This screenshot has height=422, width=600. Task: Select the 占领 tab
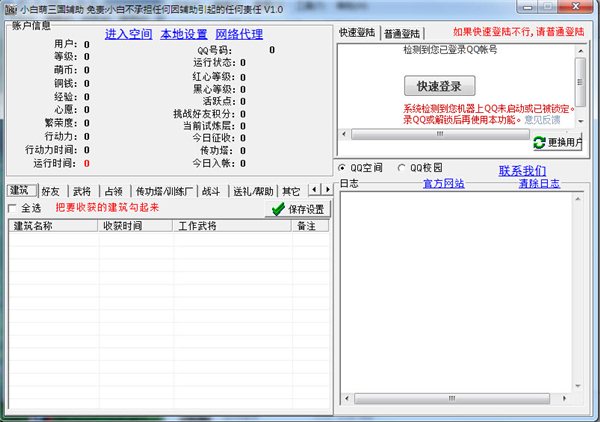pyautogui.click(x=114, y=191)
